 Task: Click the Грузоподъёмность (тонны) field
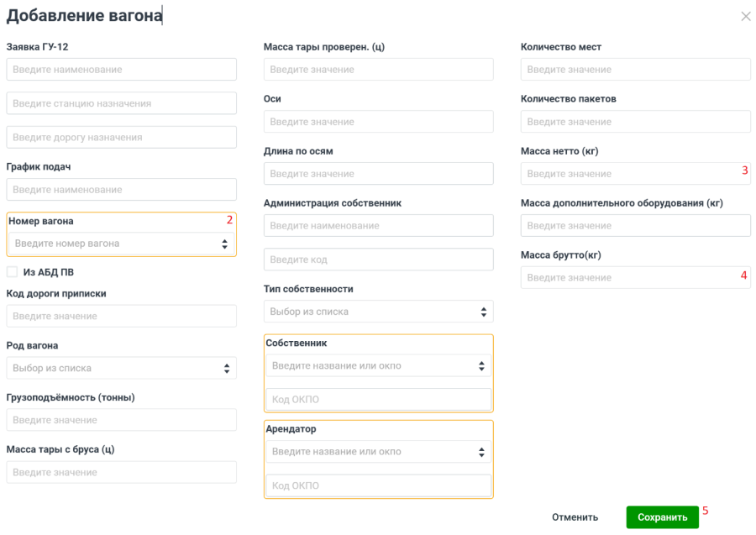coord(122,420)
